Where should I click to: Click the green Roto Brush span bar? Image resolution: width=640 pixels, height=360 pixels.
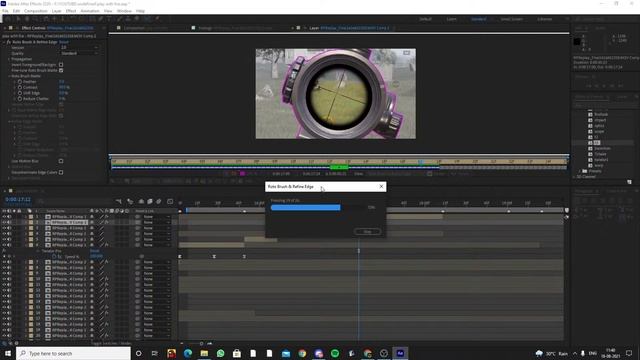point(339,167)
